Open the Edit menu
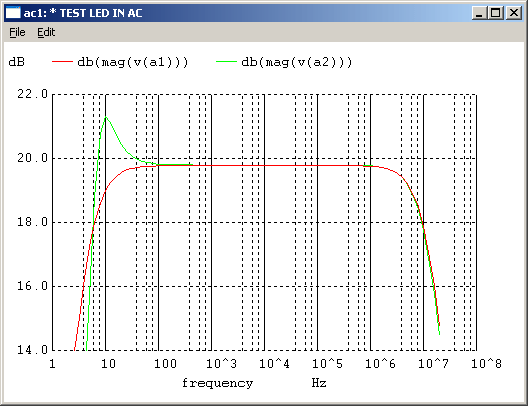This screenshot has width=528, height=406. (46, 32)
